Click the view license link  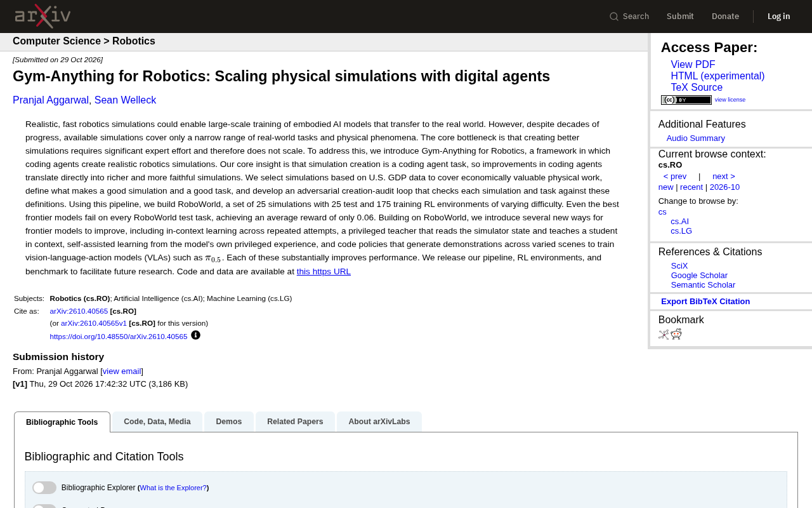pyautogui.click(x=730, y=100)
